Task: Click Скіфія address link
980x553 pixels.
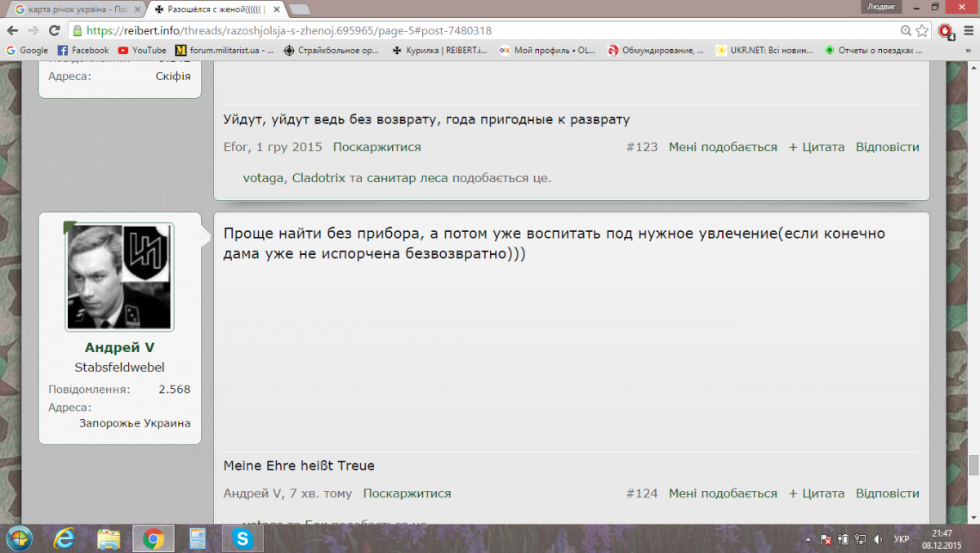Action: click(173, 76)
